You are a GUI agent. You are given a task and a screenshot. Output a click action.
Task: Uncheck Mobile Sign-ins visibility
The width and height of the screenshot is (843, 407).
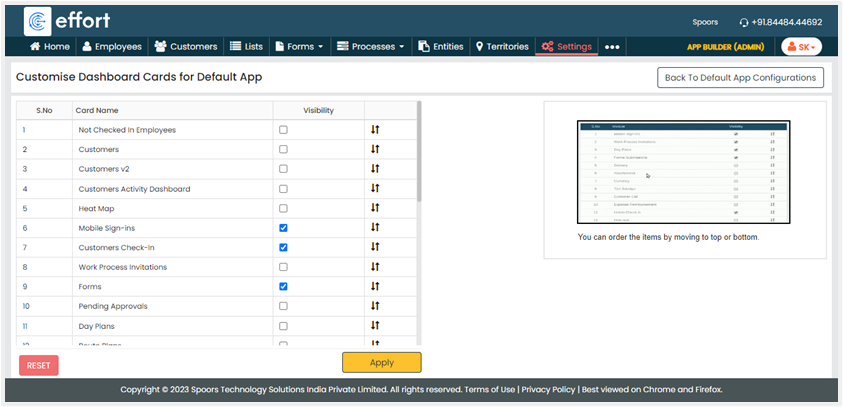tap(283, 228)
